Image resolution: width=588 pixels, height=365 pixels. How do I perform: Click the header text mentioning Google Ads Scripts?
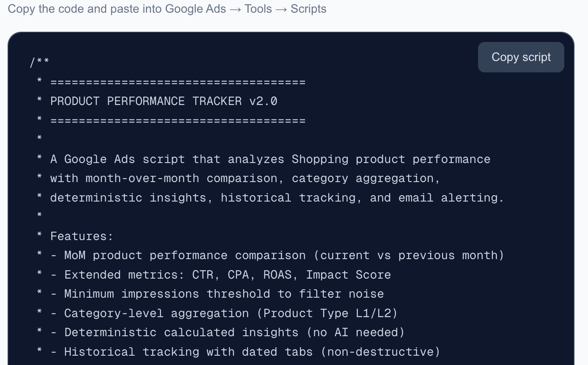coord(167,8)
